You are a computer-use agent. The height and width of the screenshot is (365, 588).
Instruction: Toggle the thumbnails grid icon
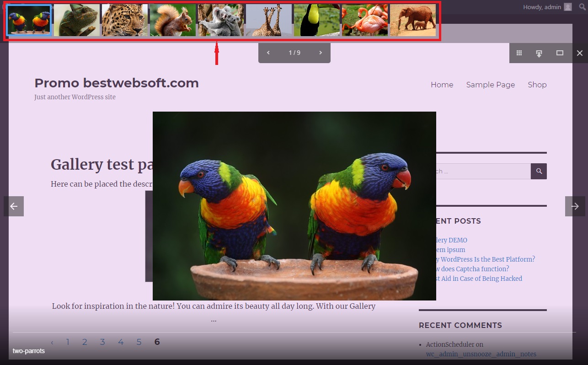pyautogui.click(x=519, y=53)
